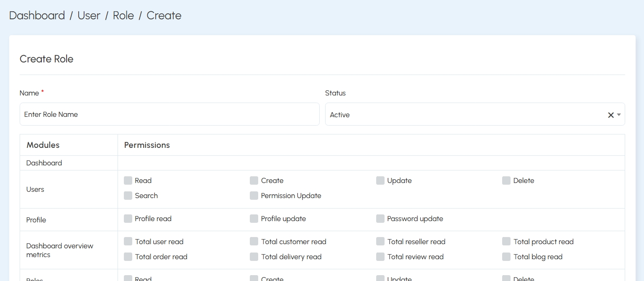
Task: Focus the Enter Role Name field
Action: click(169, 114)
